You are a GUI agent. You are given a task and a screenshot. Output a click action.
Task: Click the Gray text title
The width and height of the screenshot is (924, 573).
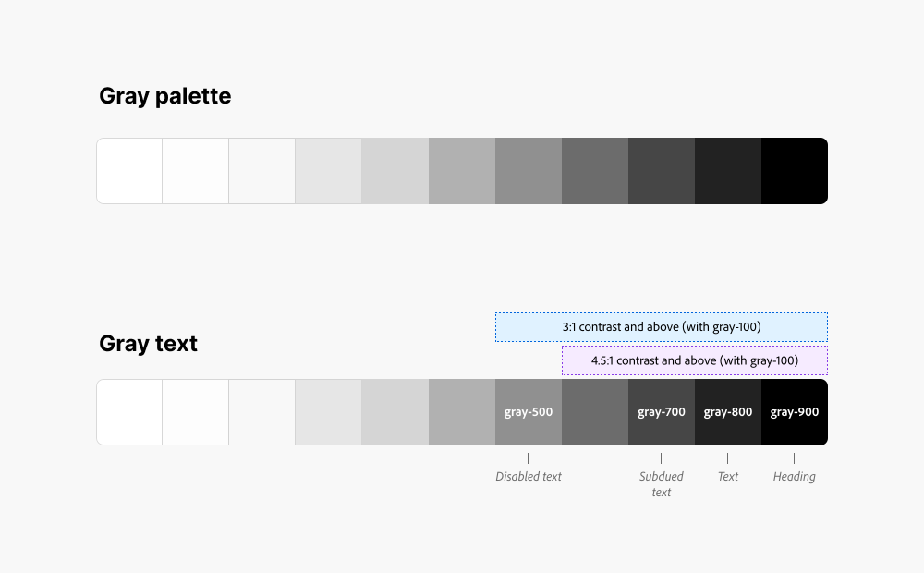click(x=148, y=344)
